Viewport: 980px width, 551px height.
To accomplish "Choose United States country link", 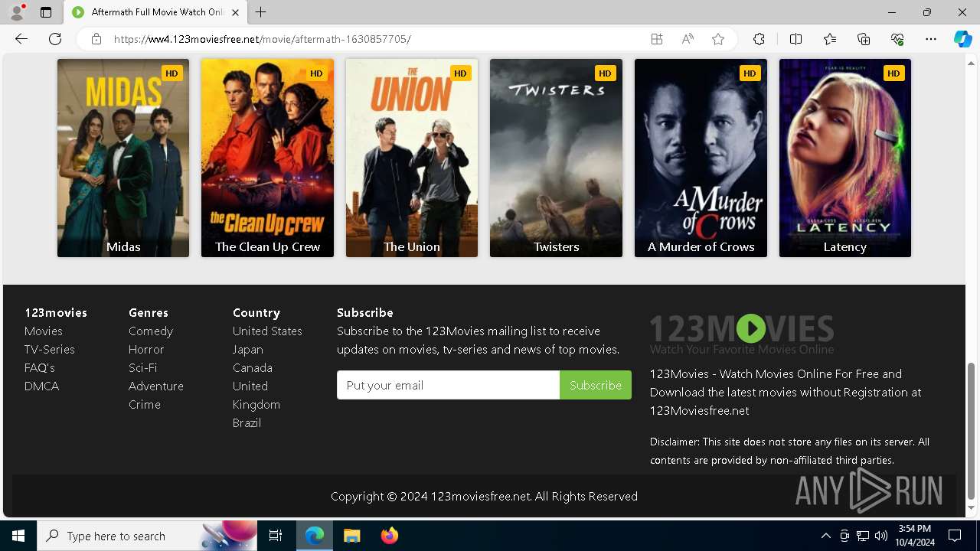I will (x=267, y=331).
